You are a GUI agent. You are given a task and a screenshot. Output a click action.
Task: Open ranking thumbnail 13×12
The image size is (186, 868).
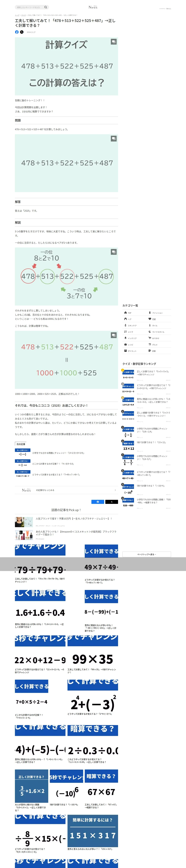[128, 446]
